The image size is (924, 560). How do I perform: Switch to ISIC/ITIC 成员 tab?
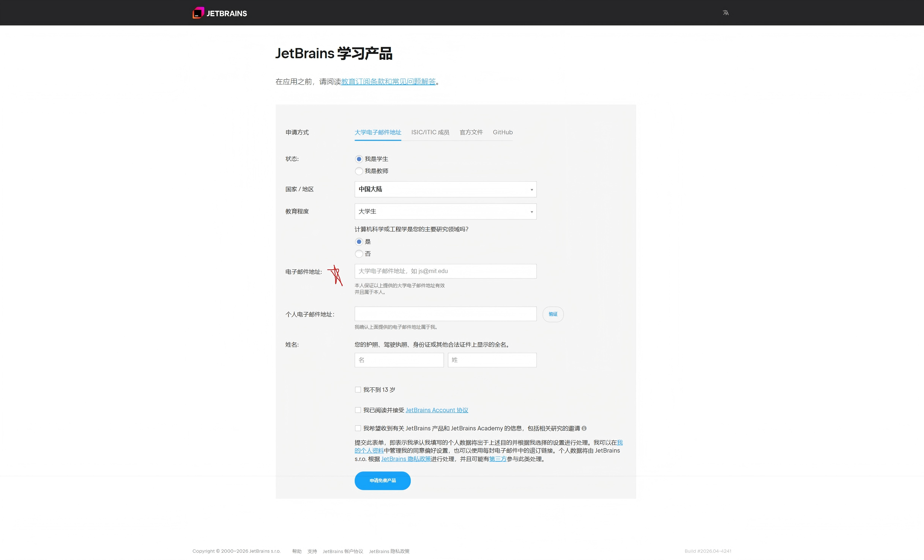[430, 132]
